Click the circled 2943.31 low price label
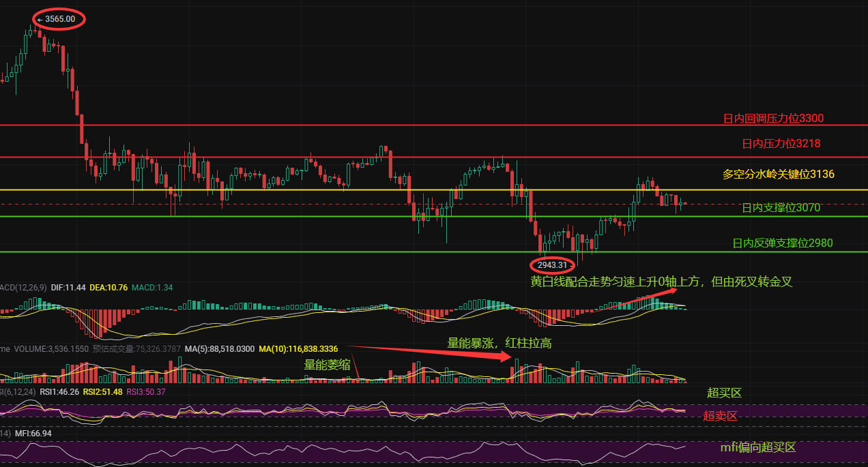Screen dimensions: 868x467 (551, 265)
